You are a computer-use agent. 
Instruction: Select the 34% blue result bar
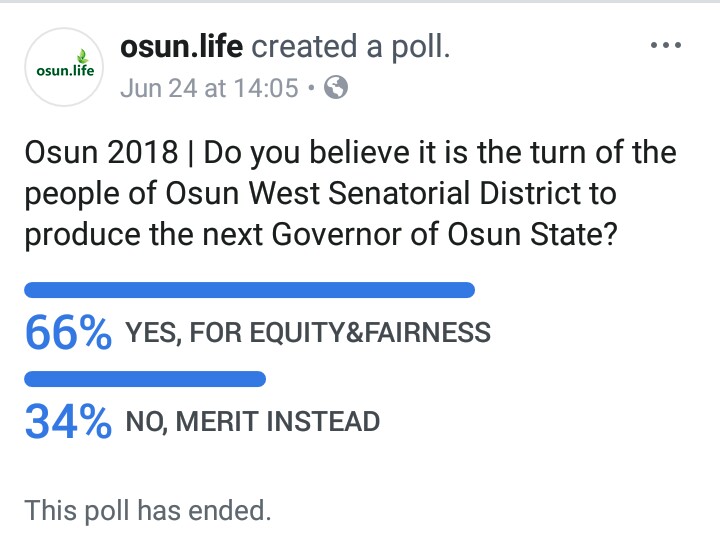tap(145, 379)
